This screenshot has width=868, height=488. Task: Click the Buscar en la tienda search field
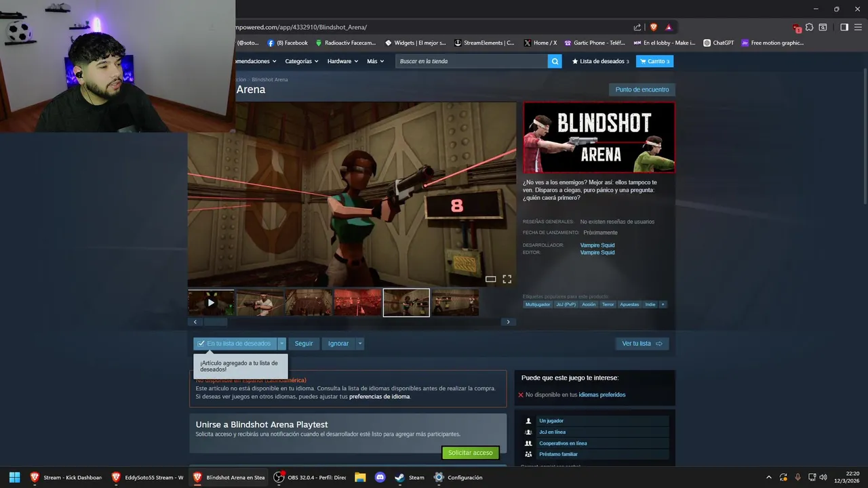(472, 61)
